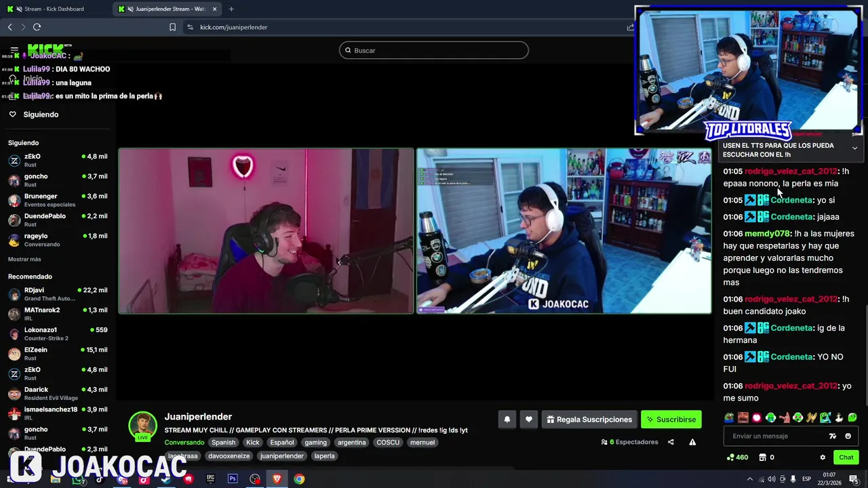This screenshot has height=488, width=868.
Task: Open the emoji picker in the chat input
Action: (x=848, y=436)
